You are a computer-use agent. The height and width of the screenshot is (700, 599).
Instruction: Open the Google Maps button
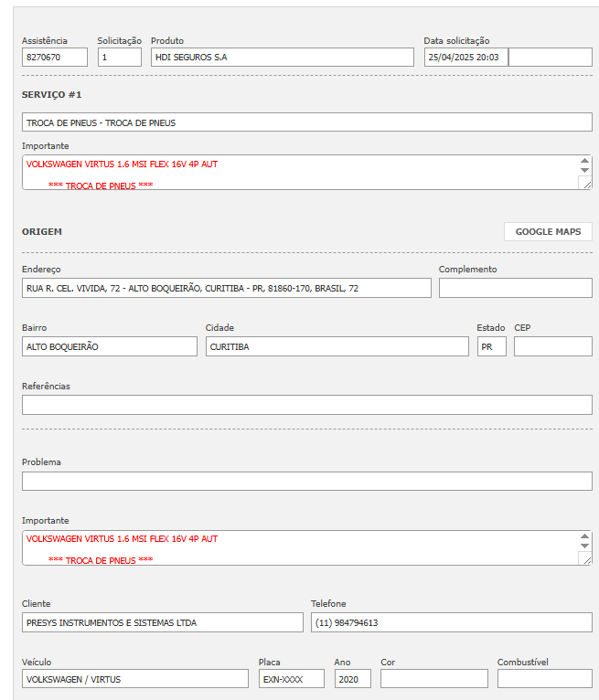pyautogui.click(x=548, y=231)
